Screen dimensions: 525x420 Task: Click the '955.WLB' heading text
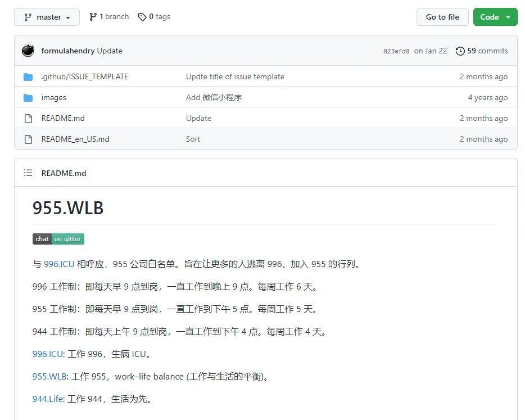point(68,207)
